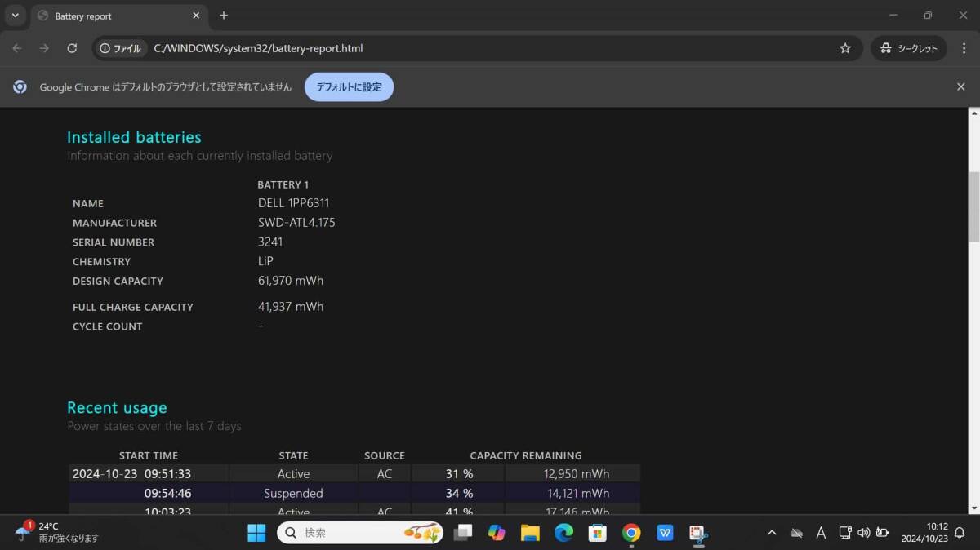
Task: Click the page vertical scrollbar thumb
Action: [x=973, y=206]
